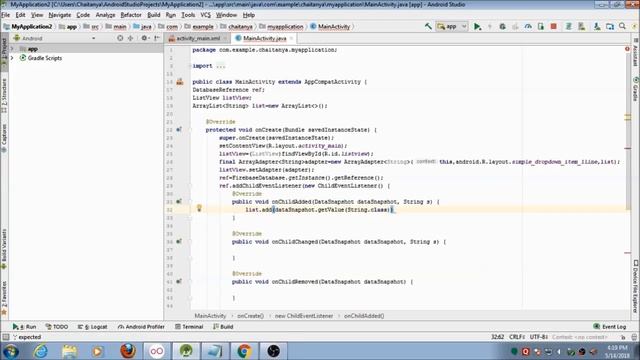Stop the app with the red square

[553, 27]
